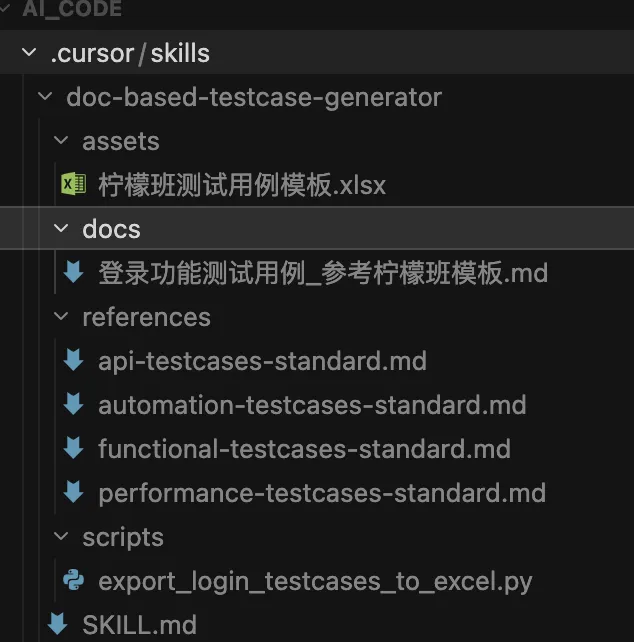Click the markdown icon for performance-testcases-standard.md

(73, 493)
